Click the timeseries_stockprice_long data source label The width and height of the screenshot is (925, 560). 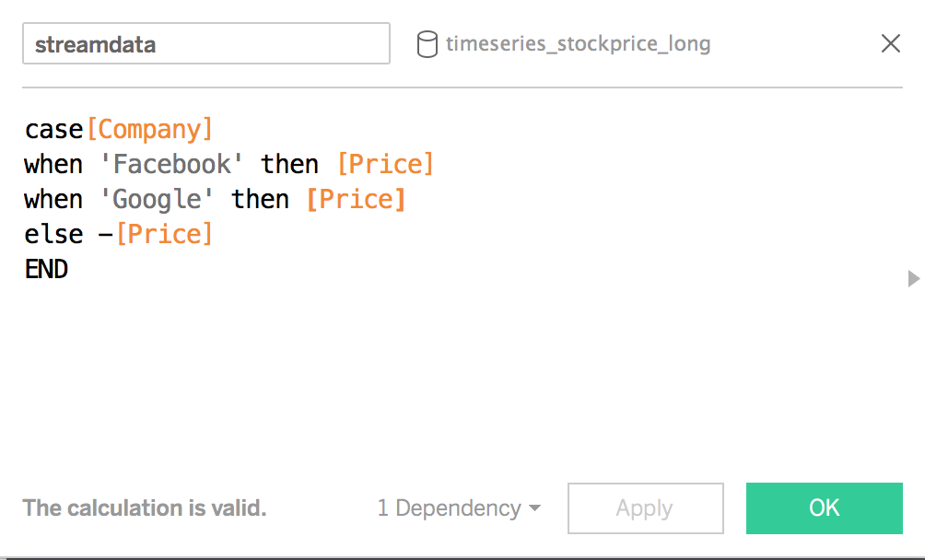click(578, 44)
